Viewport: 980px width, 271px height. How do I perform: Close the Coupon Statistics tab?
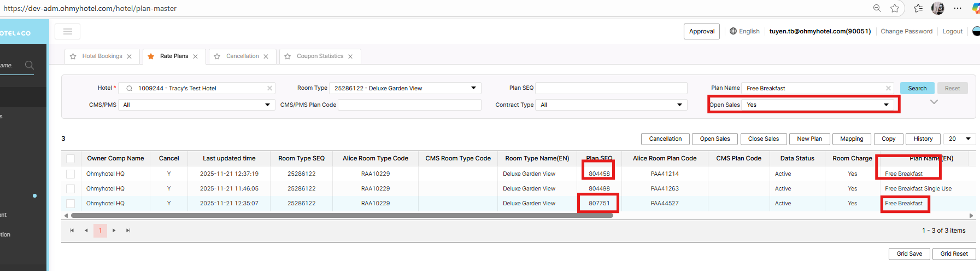[350, 56]
